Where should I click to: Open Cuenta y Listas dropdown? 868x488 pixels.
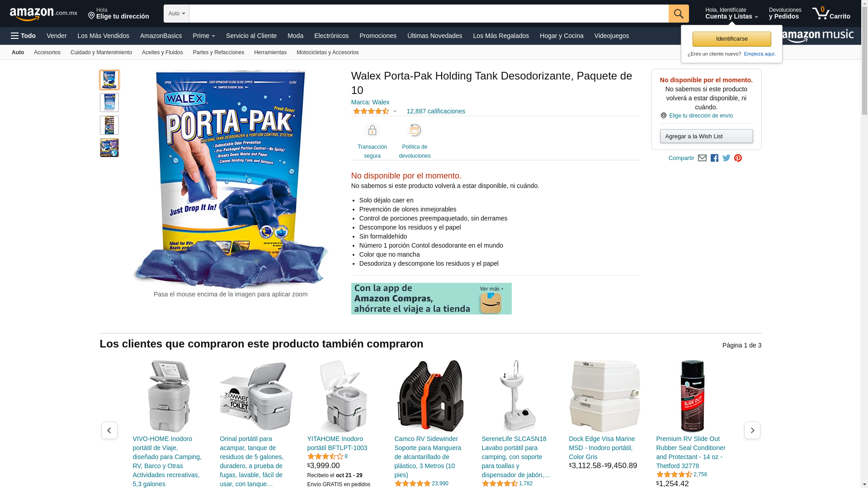[x=731, y=14]
